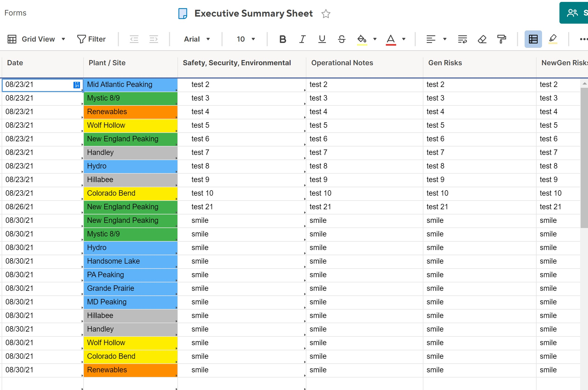Open the more options ellipsis

coord(583,39)
